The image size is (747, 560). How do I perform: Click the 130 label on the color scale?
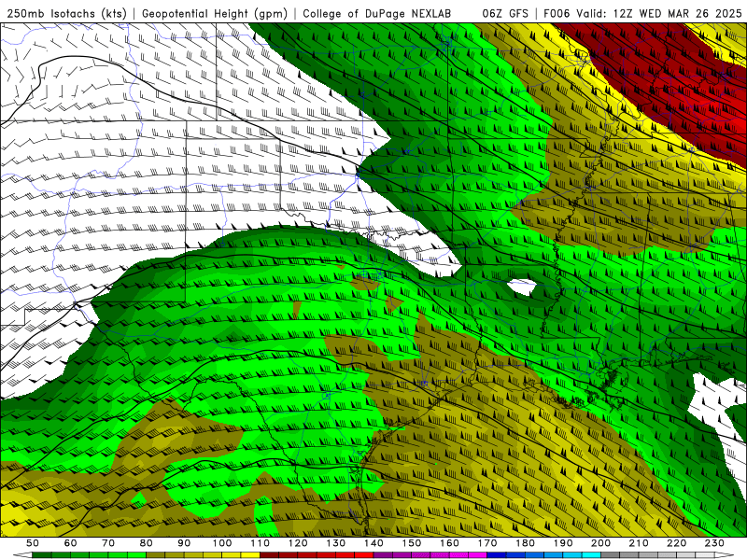coord(336,543)
